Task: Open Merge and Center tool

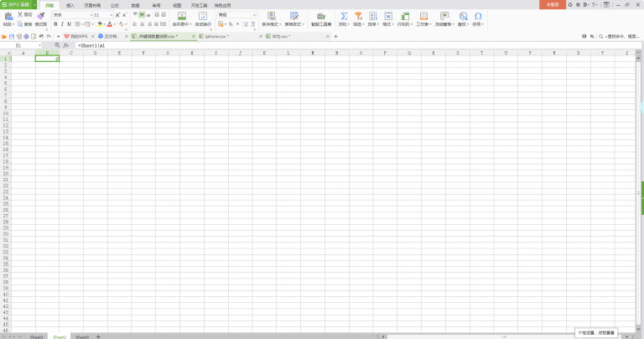Action: click(181, 19)
